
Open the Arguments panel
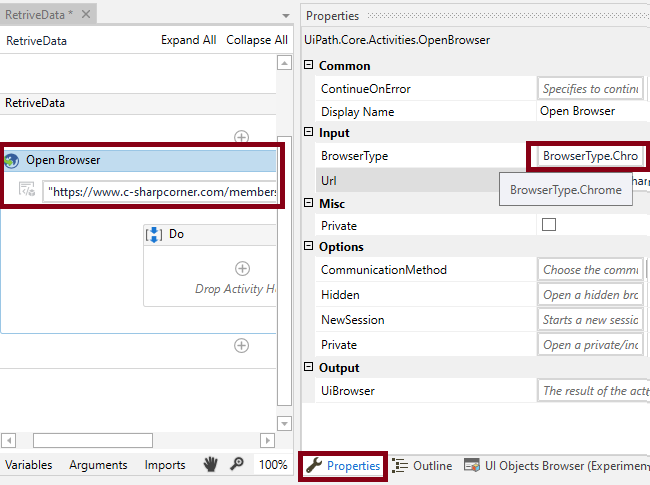[x=98, y=465]
